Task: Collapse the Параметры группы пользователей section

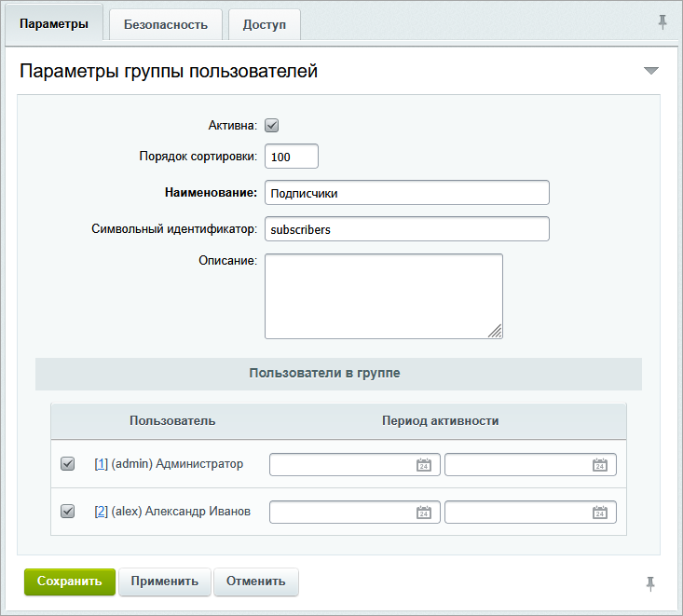Action: [650, 72]
